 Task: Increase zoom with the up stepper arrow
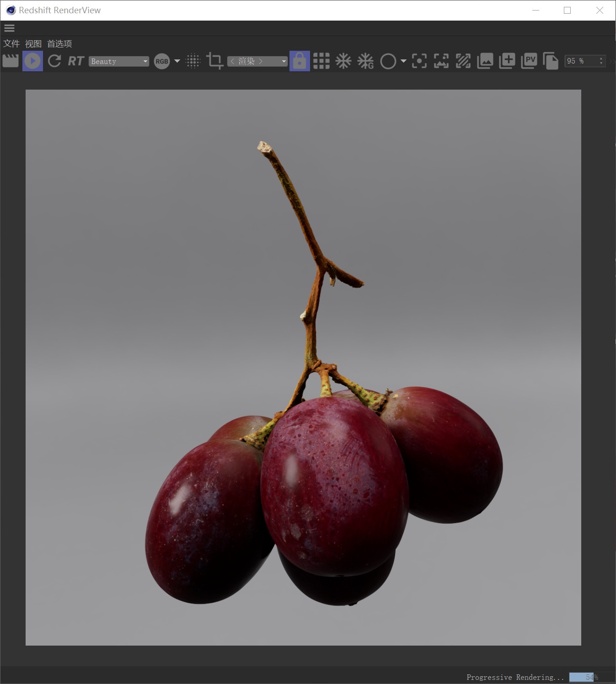601,59
